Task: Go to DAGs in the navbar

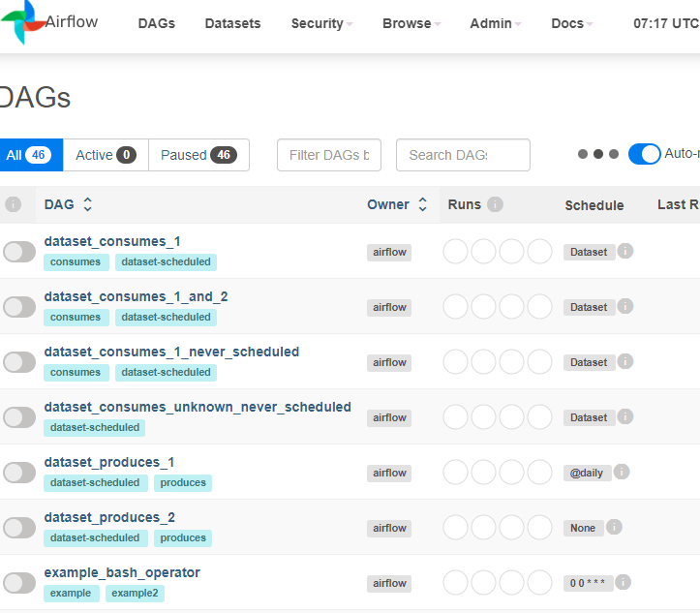Action: (156, 23)
